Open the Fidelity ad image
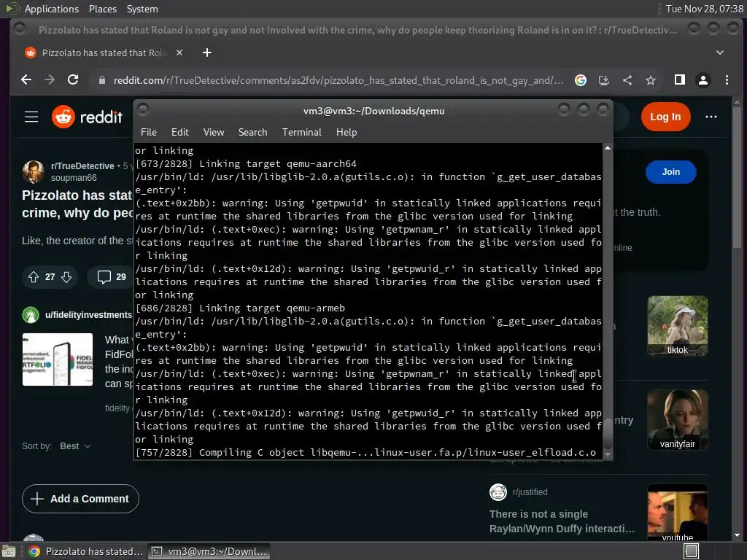This screenshot has width=747, height=560. click(x=58, y=359)
